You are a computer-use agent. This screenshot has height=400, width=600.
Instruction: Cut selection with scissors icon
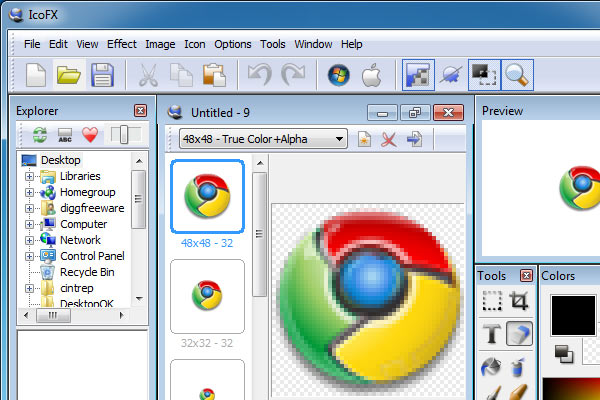pyautogui.click(x=148, y=75)
